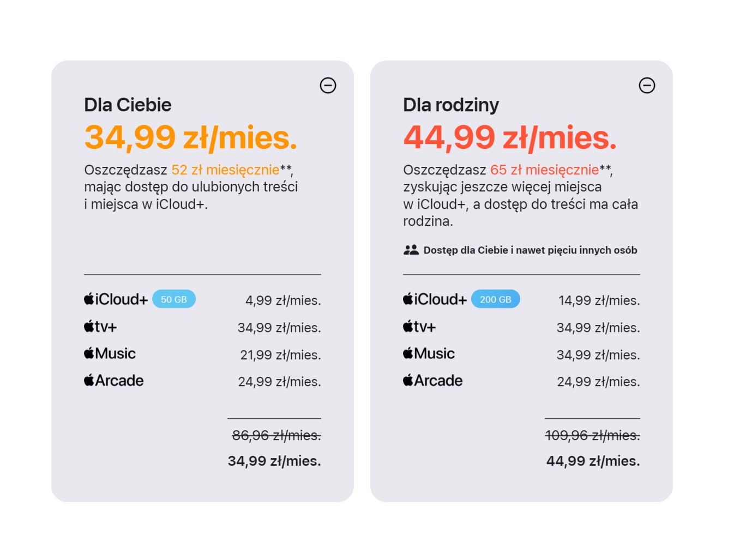The height and width of the screenshot is (560, 740).
Task: Collapse the Dla rodziny plan card
Action: pyautogui.click(x=647, y=86)
